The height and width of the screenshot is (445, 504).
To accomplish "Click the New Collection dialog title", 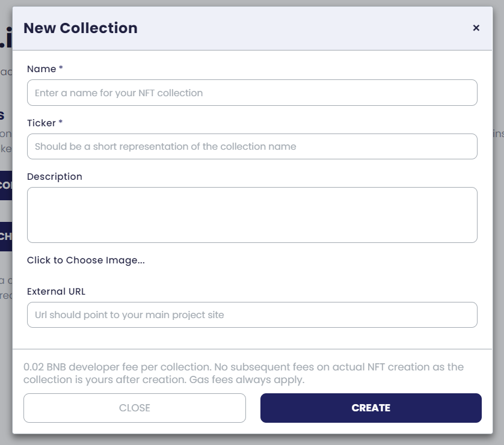I will [x=81, y=28].
